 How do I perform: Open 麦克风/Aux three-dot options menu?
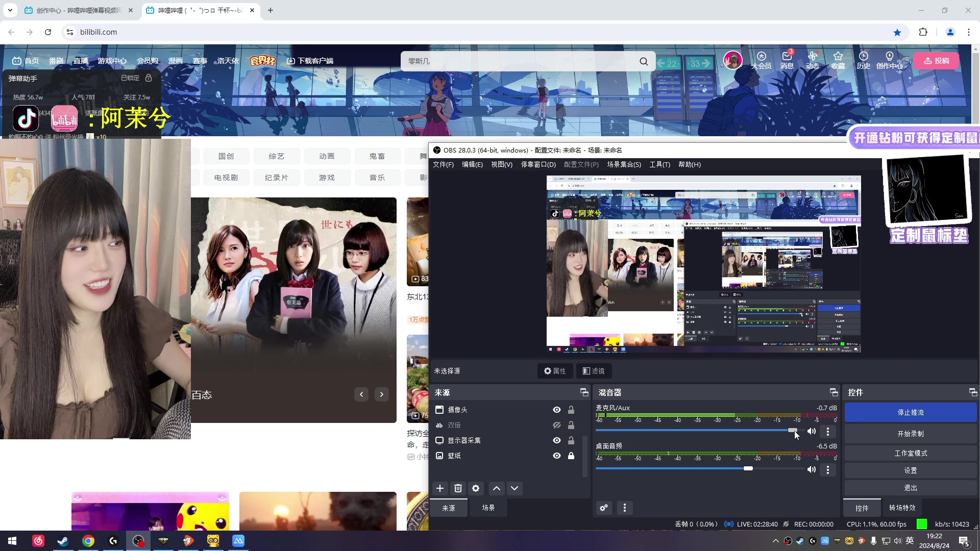click(828, 431)
